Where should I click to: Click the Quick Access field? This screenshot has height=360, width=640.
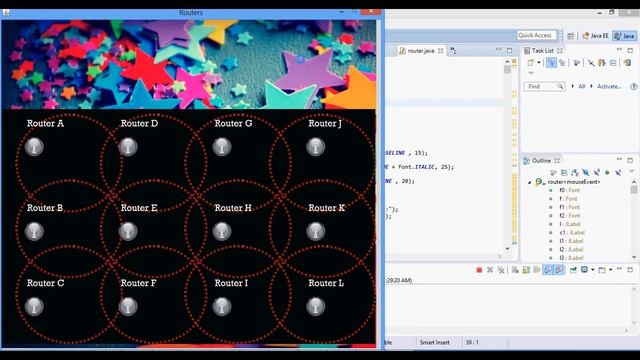coord(536,36)
